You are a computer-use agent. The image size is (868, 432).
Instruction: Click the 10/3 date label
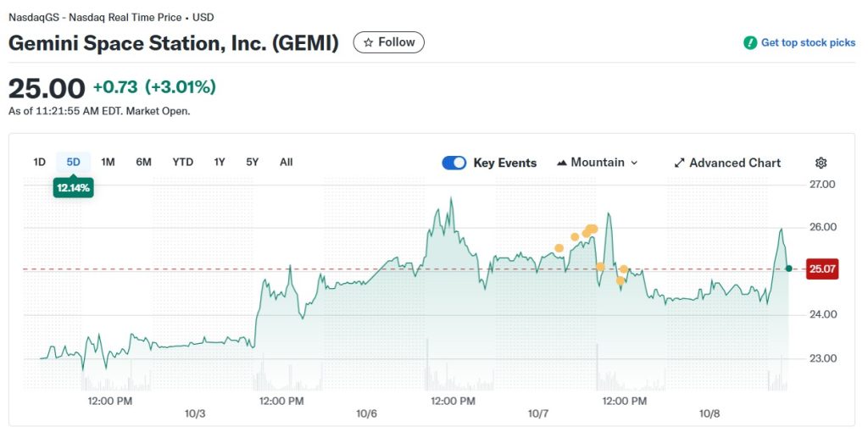click(195, 413)
